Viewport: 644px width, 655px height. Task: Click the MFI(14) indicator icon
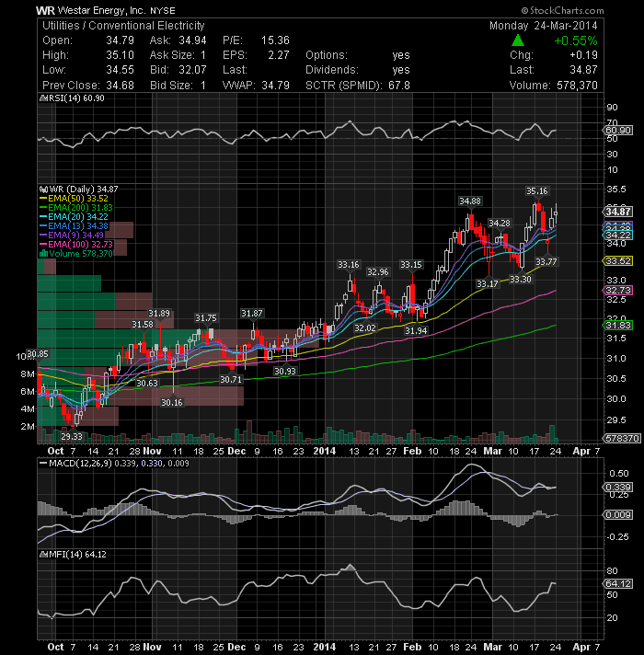tap(43, 555)
